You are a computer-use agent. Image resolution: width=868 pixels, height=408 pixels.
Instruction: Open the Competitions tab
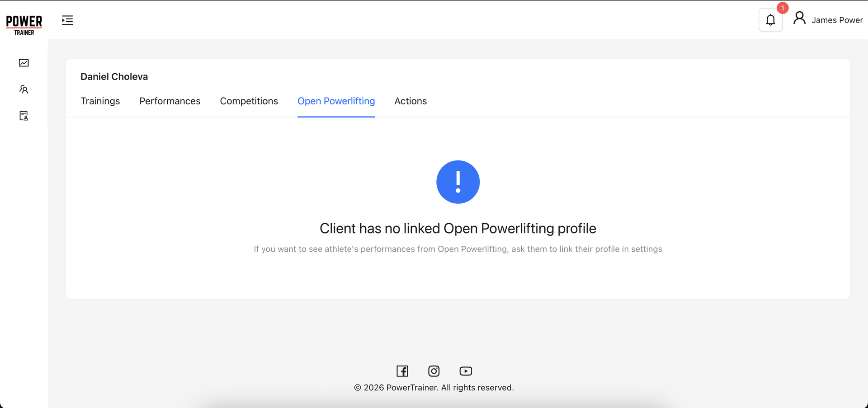(x=249, y=101)
